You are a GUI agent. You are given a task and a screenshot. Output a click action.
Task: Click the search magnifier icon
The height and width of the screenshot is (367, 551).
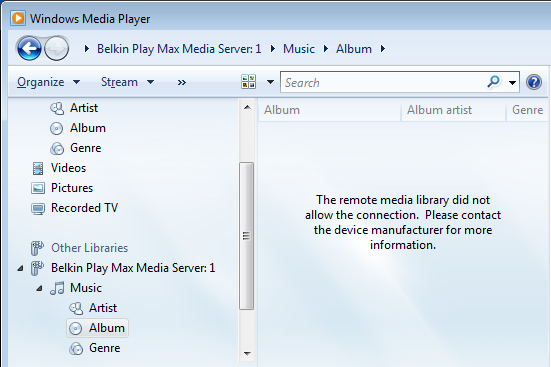click(x=494, y=82)
